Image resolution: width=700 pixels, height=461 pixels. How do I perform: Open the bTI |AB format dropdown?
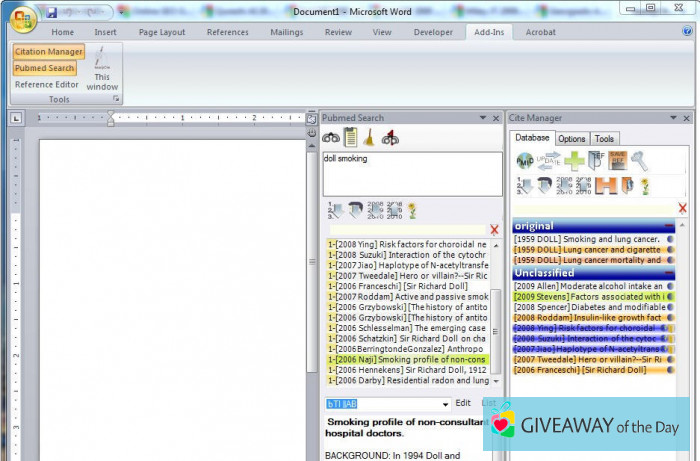coord(444,404)
